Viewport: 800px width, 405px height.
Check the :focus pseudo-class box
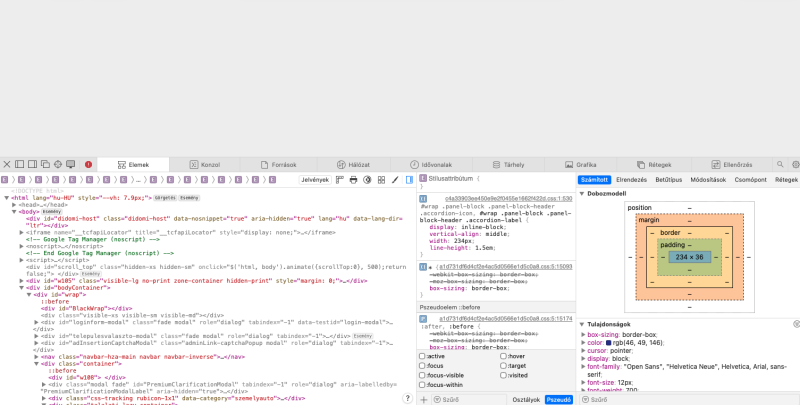(x=422, y=366)
